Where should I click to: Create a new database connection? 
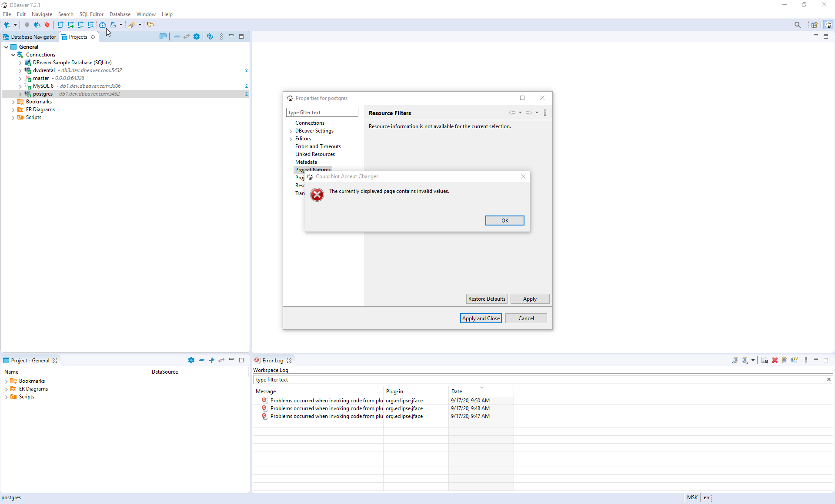(7, 25)
